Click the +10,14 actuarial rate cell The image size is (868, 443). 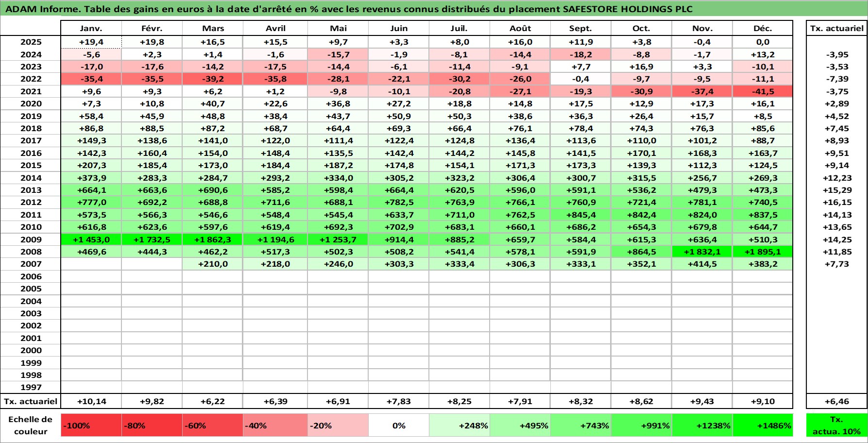coord(91,401)
